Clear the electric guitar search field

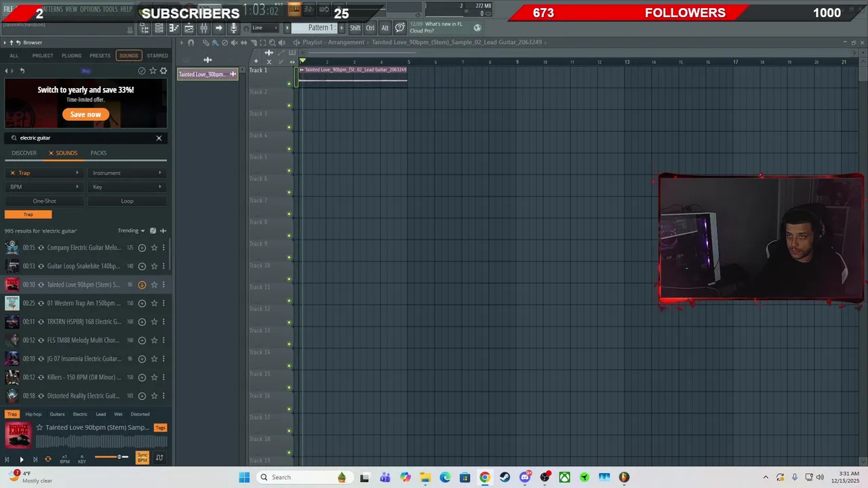pyautogui.click(x=159, y=138)
